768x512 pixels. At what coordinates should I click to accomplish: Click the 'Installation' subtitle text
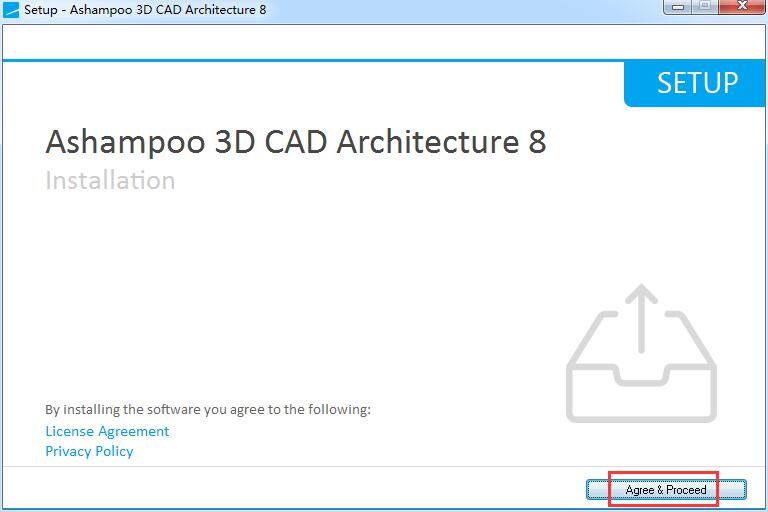(x=110, y=180)
